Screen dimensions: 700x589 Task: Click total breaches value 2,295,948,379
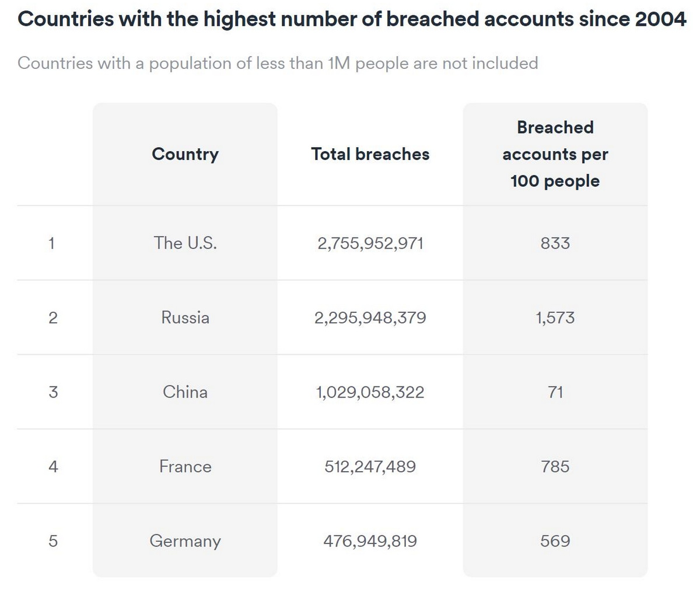(370, 318)
